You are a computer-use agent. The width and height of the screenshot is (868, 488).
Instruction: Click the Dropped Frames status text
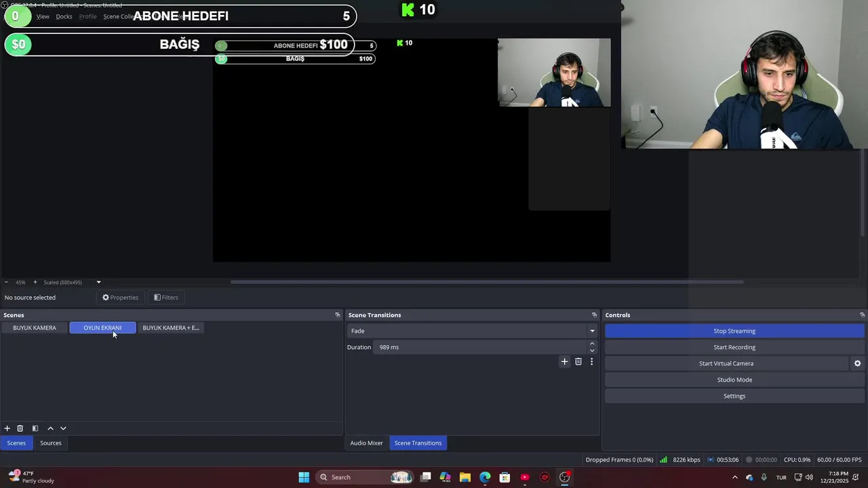pyautogui.click(x=619, y=460)
